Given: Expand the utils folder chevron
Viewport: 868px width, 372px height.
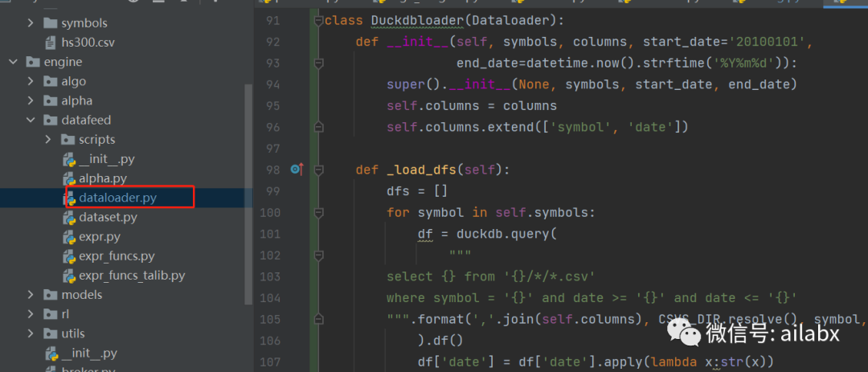Looking at the screenshot, I should tap(31, 333).
